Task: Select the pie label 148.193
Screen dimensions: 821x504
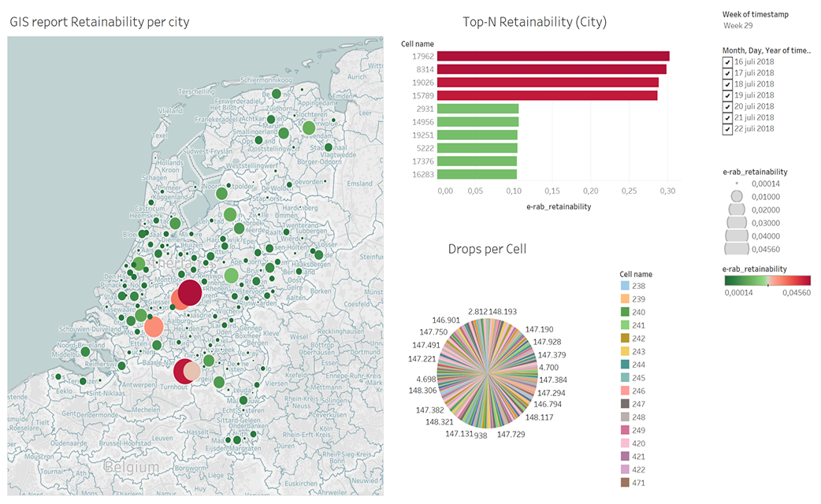Action: [503, 311]
